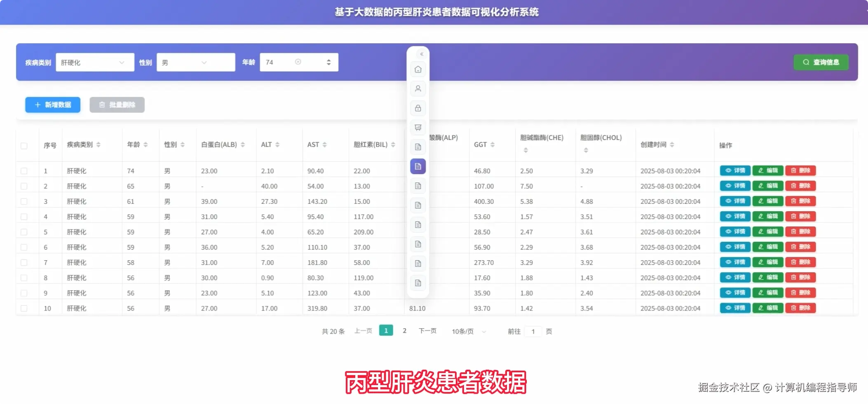Viewport: 868px width, 404px height.
Task: Sort by 年龄 column arrows
Action: (145, 145)
